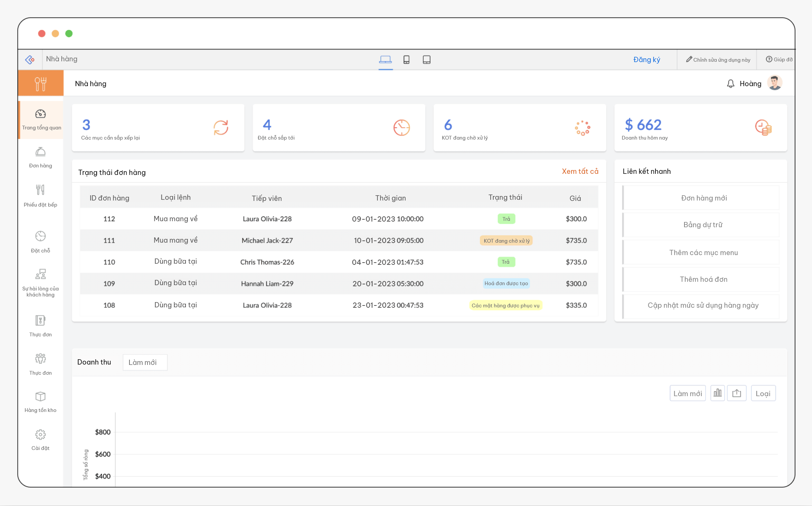Click Đăng ký link in top bar
Screen dimensions: 812x506
click(646, 59)
